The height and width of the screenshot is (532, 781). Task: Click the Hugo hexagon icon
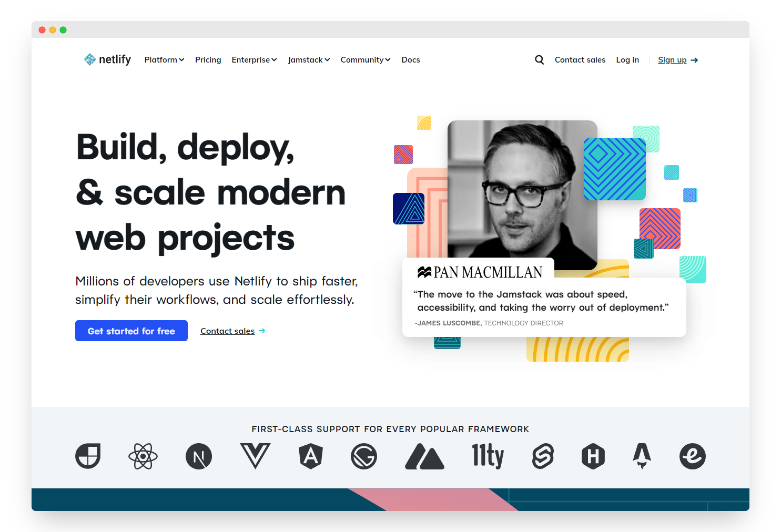pyautogui.click(x=593, y=456)
